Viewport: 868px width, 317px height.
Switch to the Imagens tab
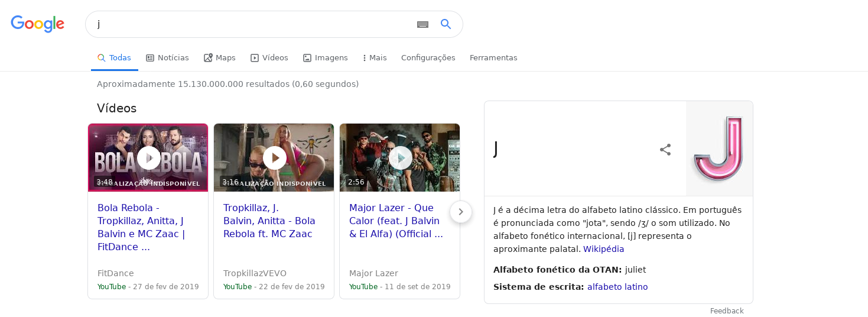[x=325, y=58]
